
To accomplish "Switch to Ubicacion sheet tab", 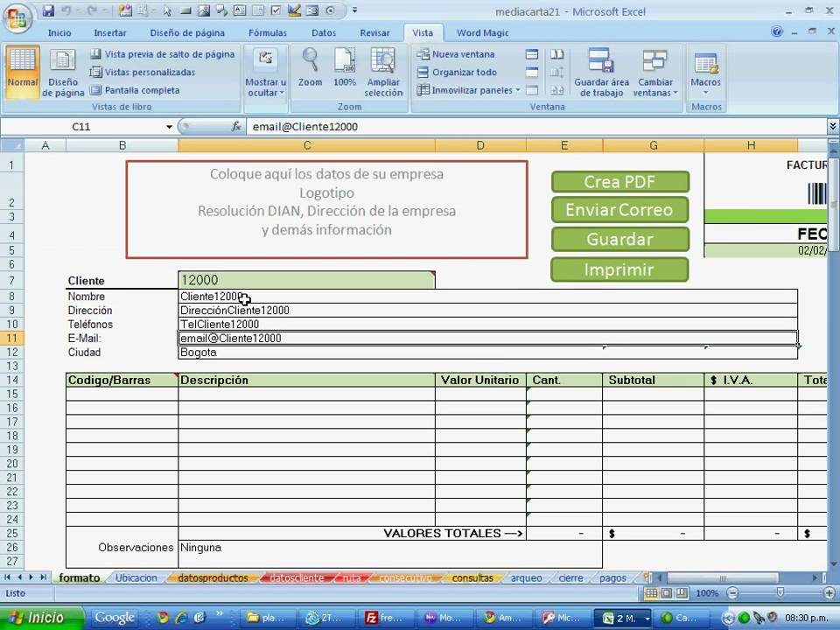I will [x=136, y=578].
